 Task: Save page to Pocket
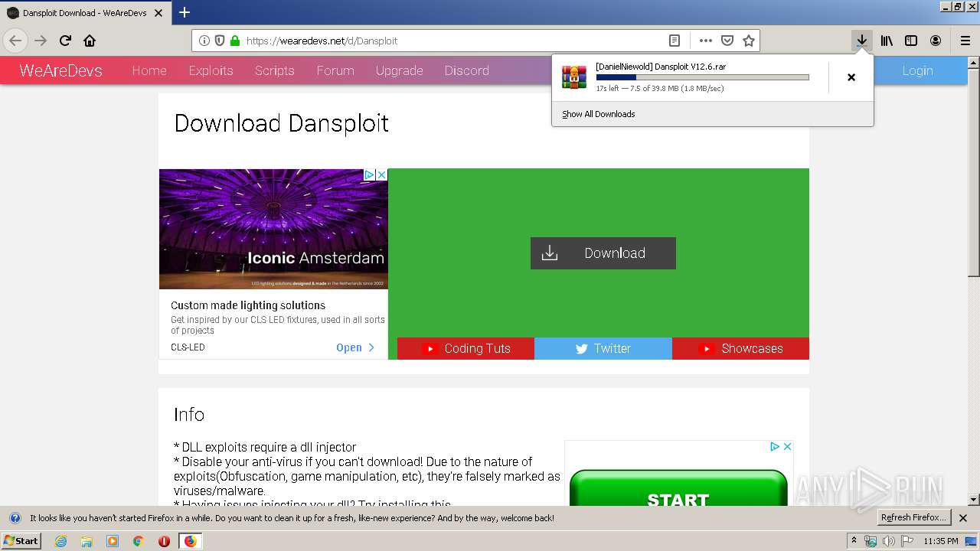pyautogui.click(x=727, y=41)
